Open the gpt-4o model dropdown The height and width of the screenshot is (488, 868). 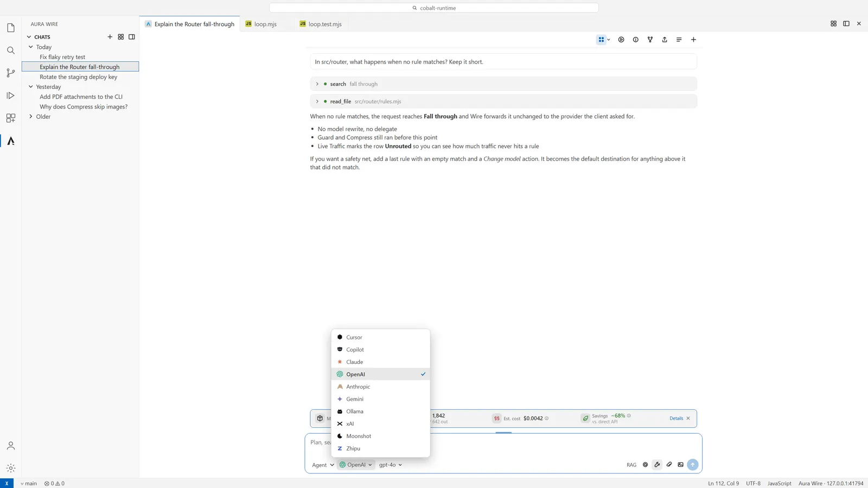click(390, 465)
